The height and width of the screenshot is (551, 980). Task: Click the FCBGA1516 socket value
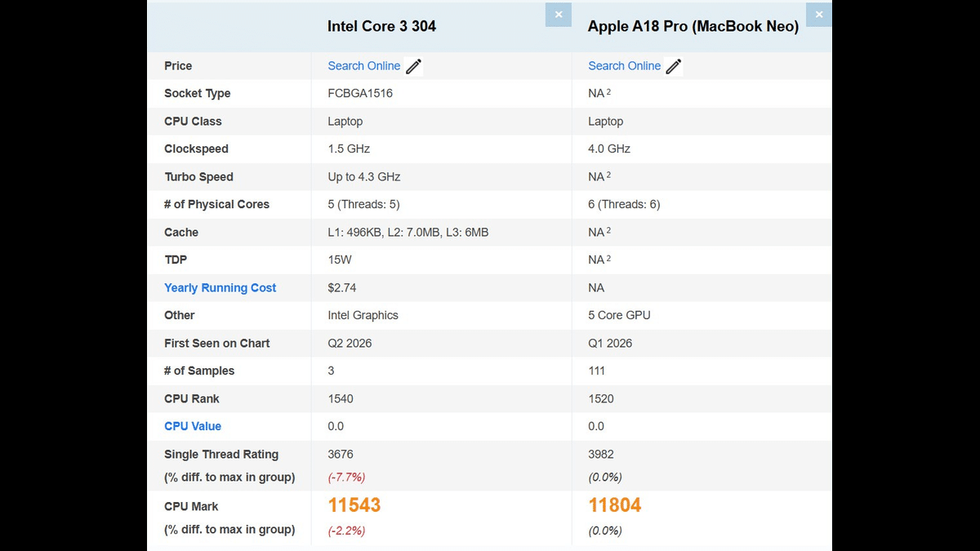(360, 94)
